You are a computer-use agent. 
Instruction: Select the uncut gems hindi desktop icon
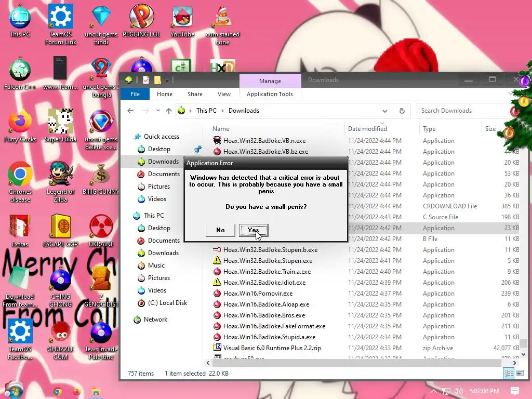(101, 24)
